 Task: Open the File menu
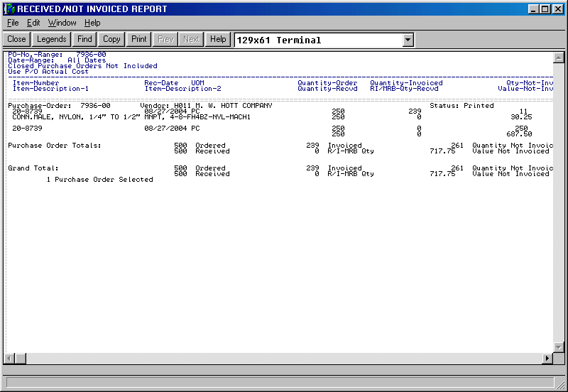tap(13, 23)
